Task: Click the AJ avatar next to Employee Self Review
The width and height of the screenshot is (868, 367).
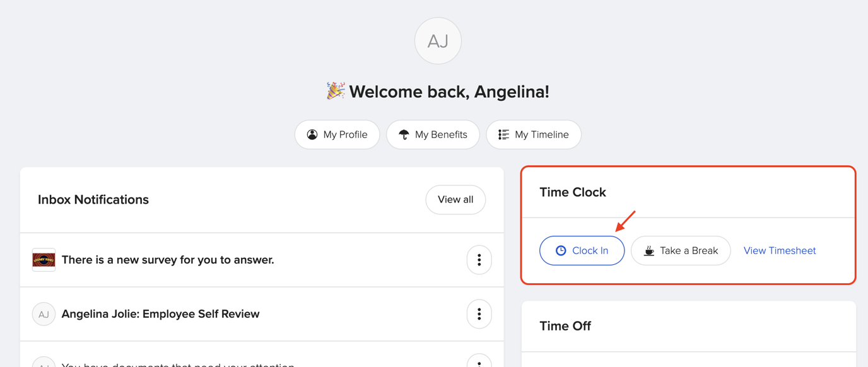Action: coord(43,313)
